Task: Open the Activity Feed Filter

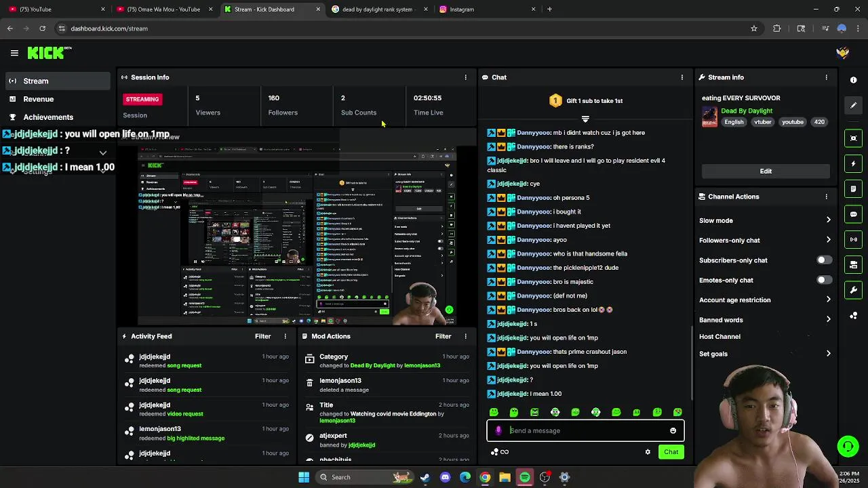Action: [x=262, y=336]
